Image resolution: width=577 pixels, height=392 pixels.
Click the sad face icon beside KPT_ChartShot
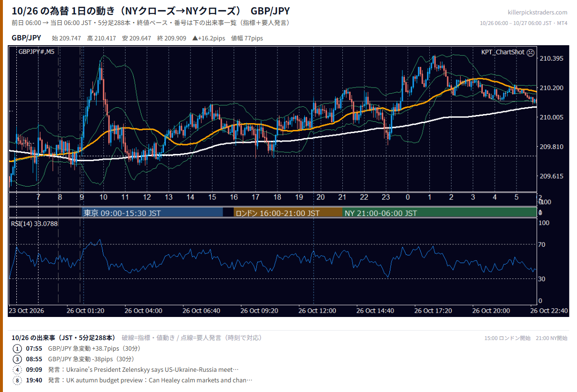[x=530, y=52]
